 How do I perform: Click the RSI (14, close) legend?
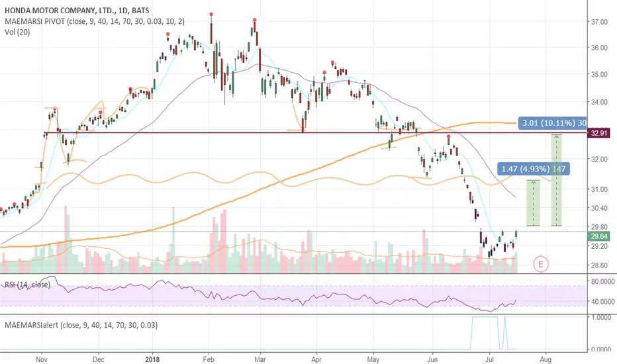pos(28,285)
